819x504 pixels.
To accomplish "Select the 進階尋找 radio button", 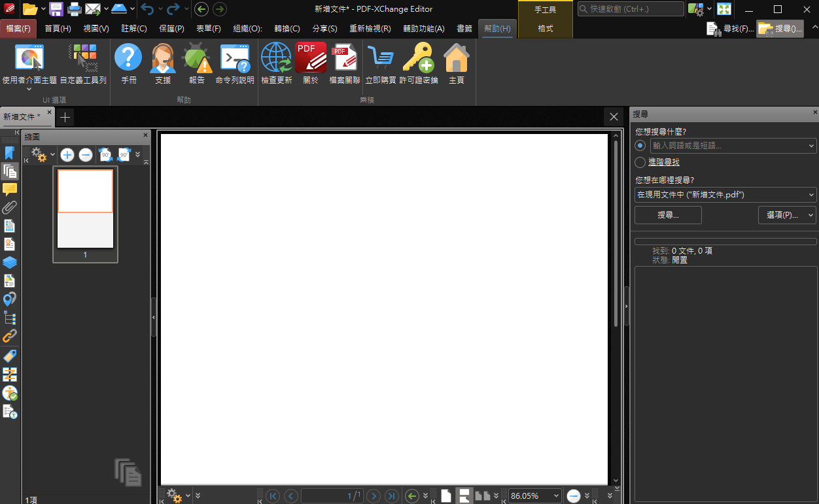I will tap(639, 162).
